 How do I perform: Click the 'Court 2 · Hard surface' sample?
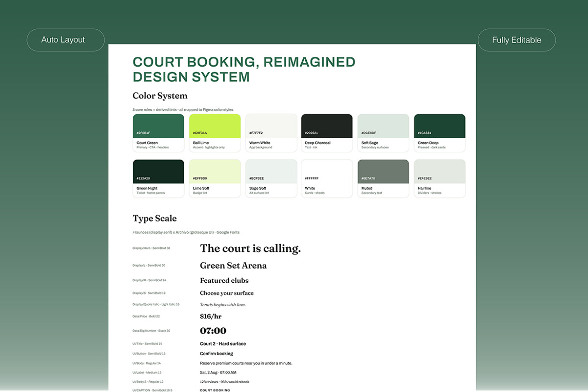pyautogui.click(x=223, y=343)
